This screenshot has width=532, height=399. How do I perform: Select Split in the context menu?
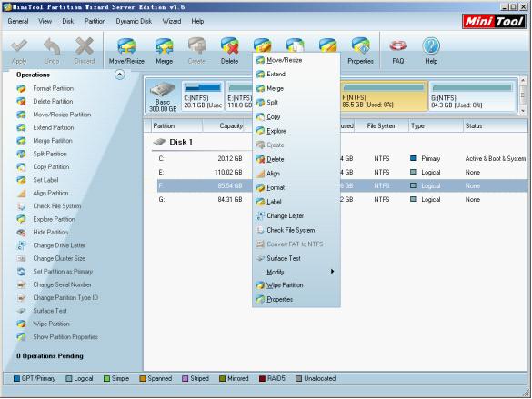tap(296, 103)
